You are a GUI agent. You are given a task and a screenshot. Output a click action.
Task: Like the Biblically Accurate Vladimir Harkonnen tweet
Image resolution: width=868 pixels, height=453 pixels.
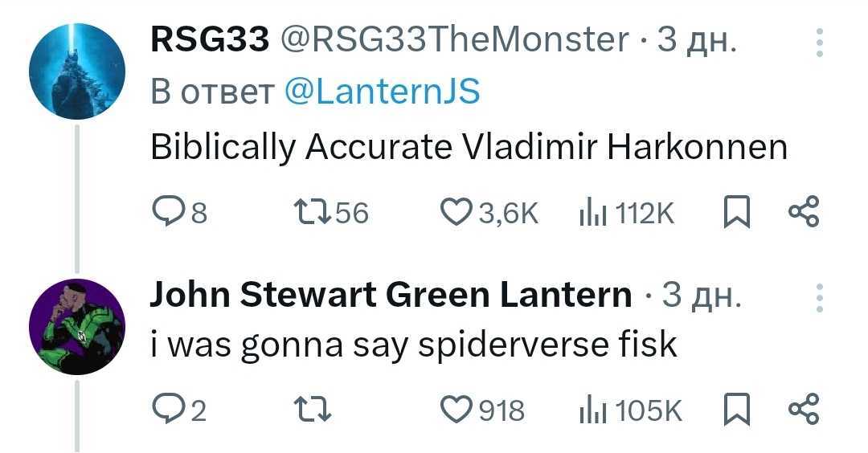[x=457, y=213]
